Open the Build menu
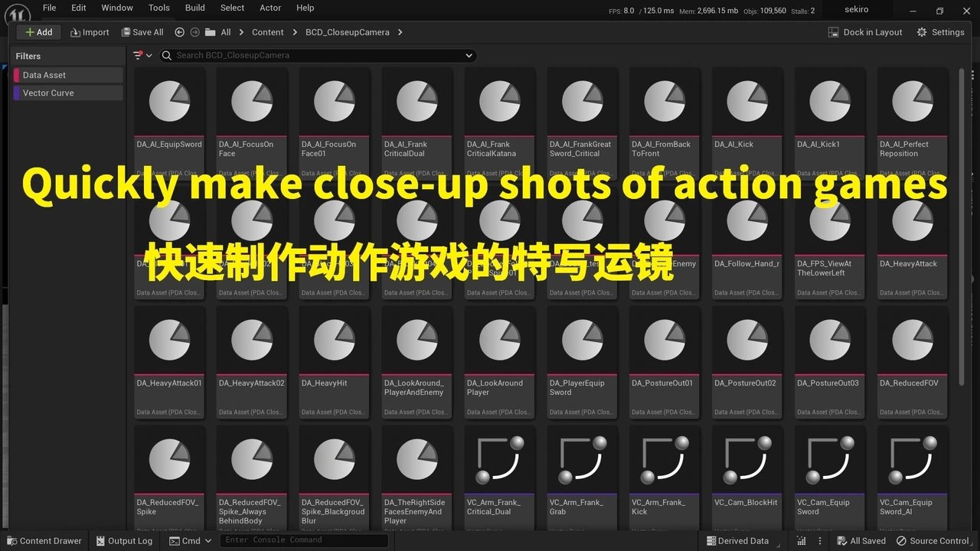The height and width of the screenshot is (551, 980). [195, 8]
